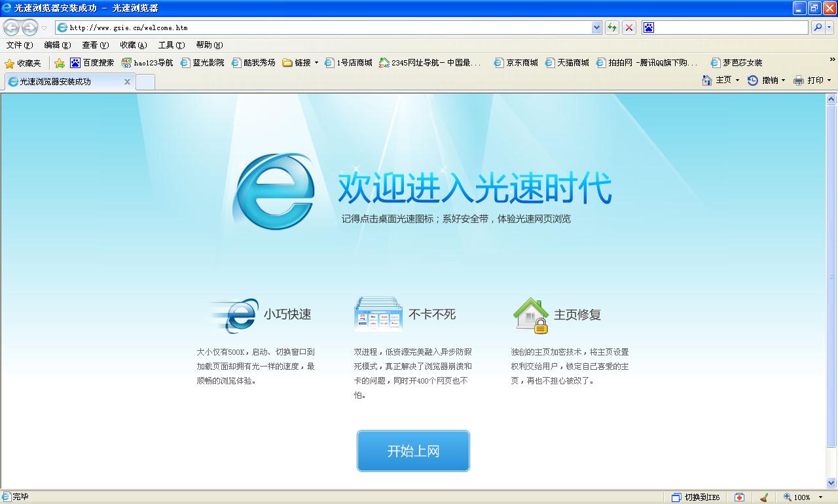Expand the zoom level dropdown arrow
Viewport: 838px width, 504px height.
pos(821,497)
